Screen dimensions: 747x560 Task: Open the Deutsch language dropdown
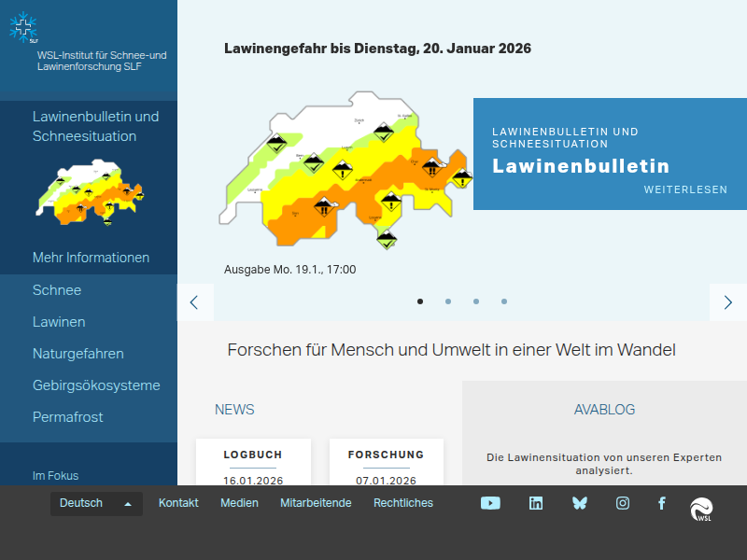[96, 503]
